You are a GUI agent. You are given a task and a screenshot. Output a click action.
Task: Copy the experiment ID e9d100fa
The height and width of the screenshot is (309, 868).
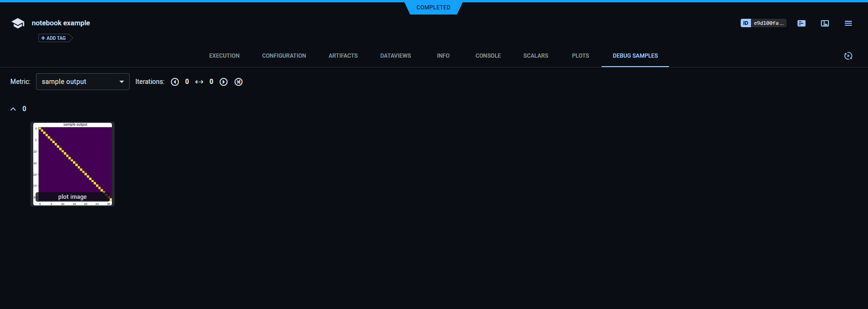click(763, 23)
